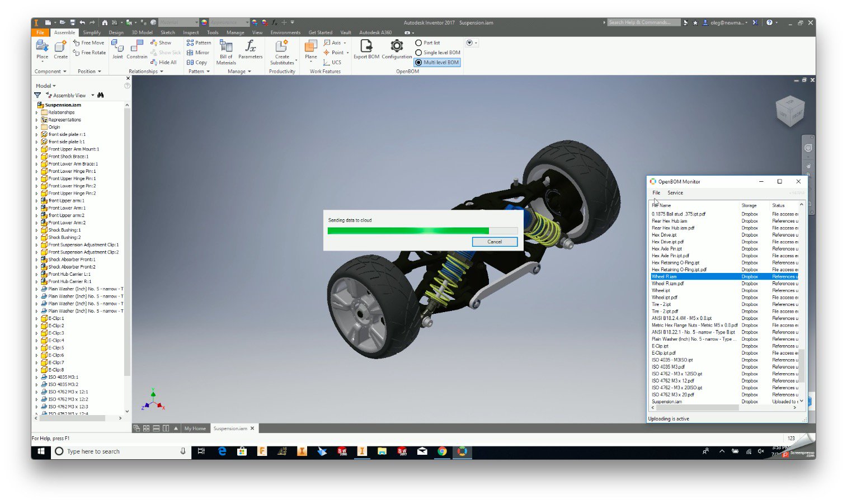Open the Parameters dialog
The image size is (847, 504).
click(250, 50)
